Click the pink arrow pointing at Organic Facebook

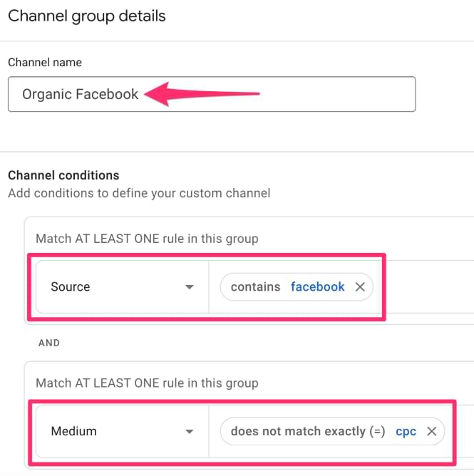202,94
